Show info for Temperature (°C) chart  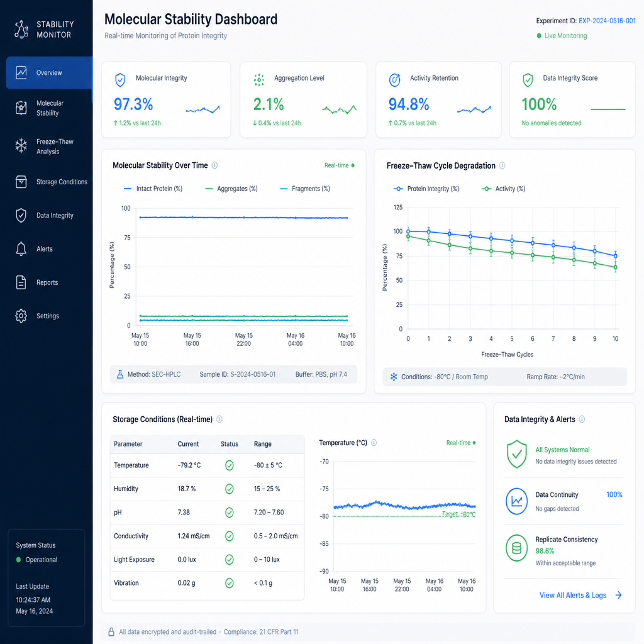[x=374, y=443]
